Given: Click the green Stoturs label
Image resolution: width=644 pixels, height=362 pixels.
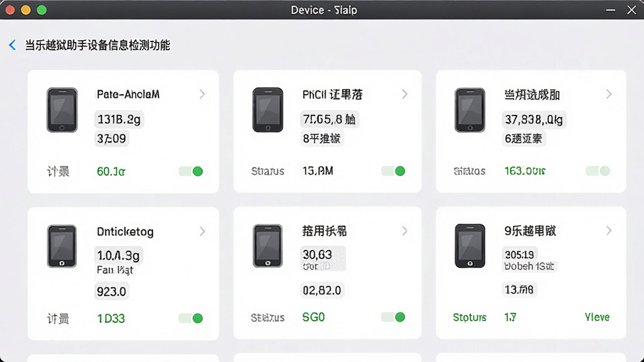Looking at the screenshot, I should click(x=469, y=317).
